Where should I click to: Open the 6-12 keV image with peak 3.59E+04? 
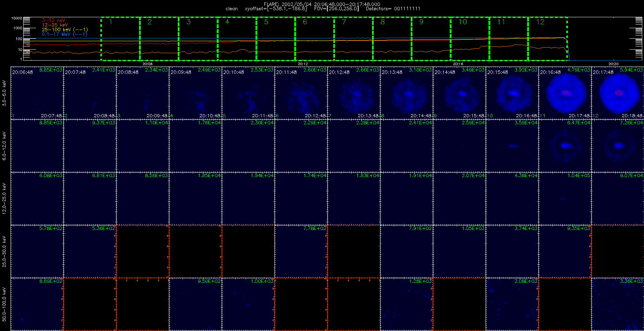point(512,146)
